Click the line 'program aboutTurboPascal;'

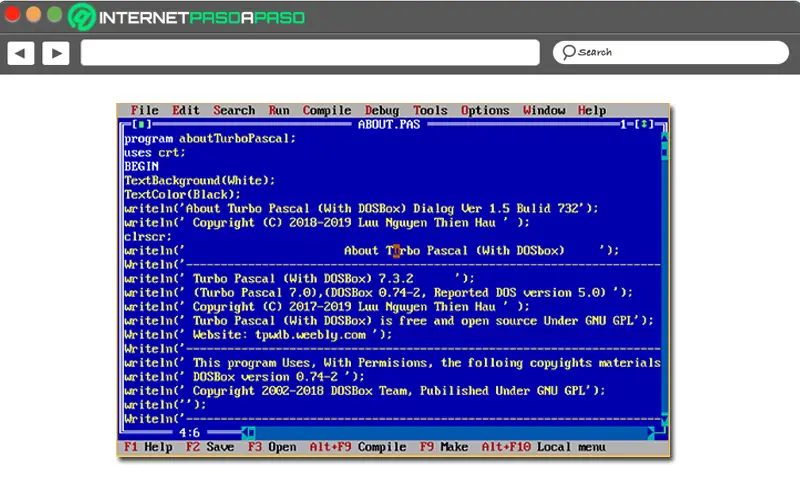210,138
